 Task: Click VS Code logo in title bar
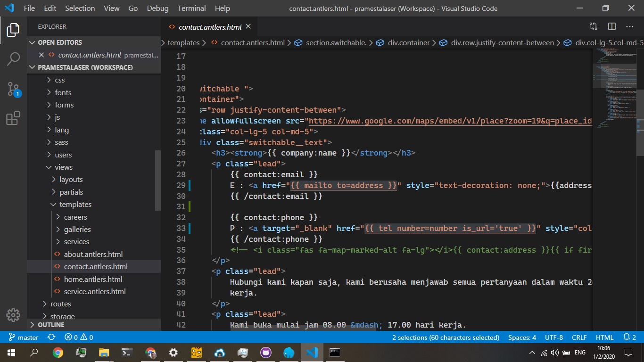[9, 8]
